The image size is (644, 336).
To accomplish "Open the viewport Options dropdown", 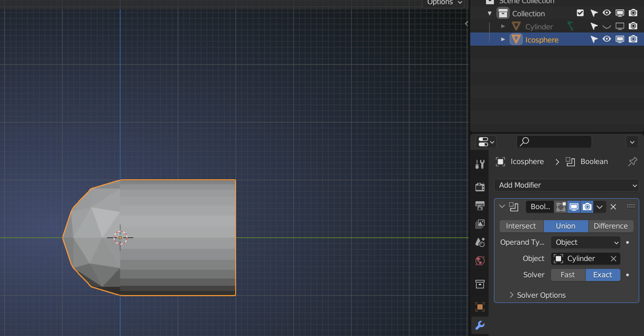I will tap(444, 3).
